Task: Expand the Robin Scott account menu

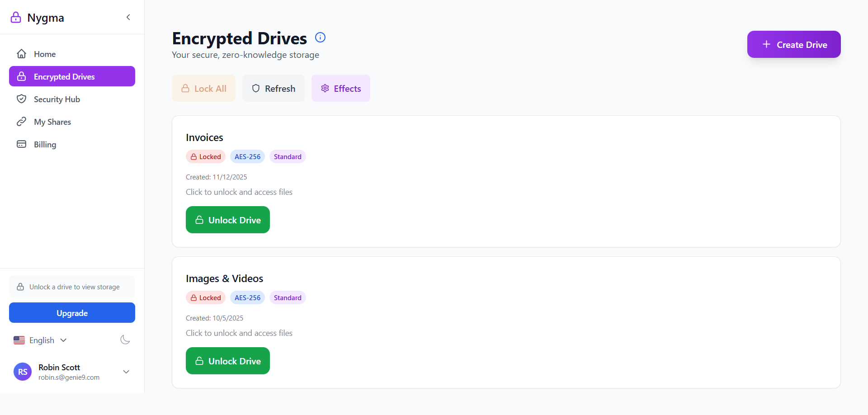Action: [x=126, y=372]
